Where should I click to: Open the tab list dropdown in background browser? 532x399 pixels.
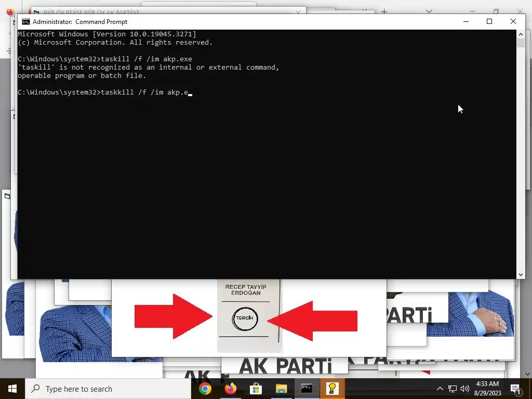(429, 11)
